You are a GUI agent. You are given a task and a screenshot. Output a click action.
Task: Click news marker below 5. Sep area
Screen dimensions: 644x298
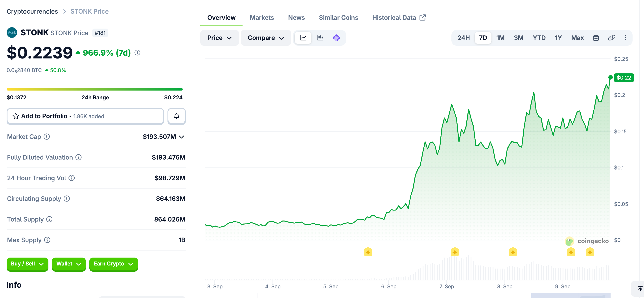click(368, 252)
